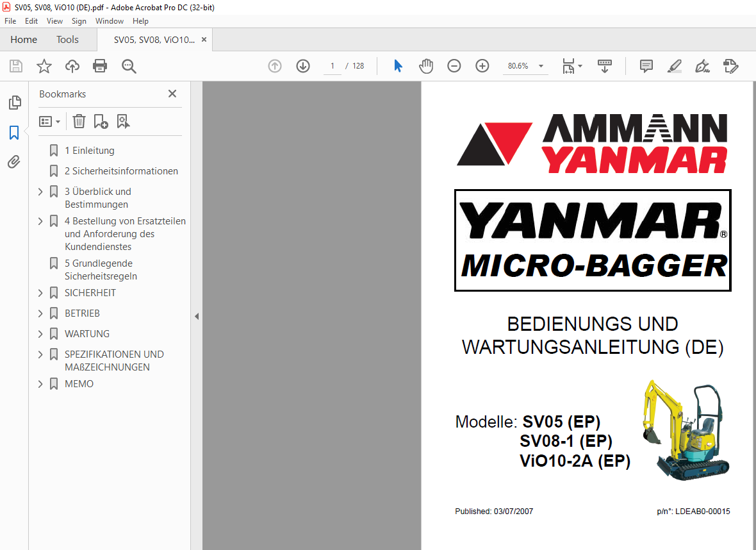Screen dimensions: 756x550
Task: Click 'Published: 03/07/2007' text on page
Action: point(494,512)
